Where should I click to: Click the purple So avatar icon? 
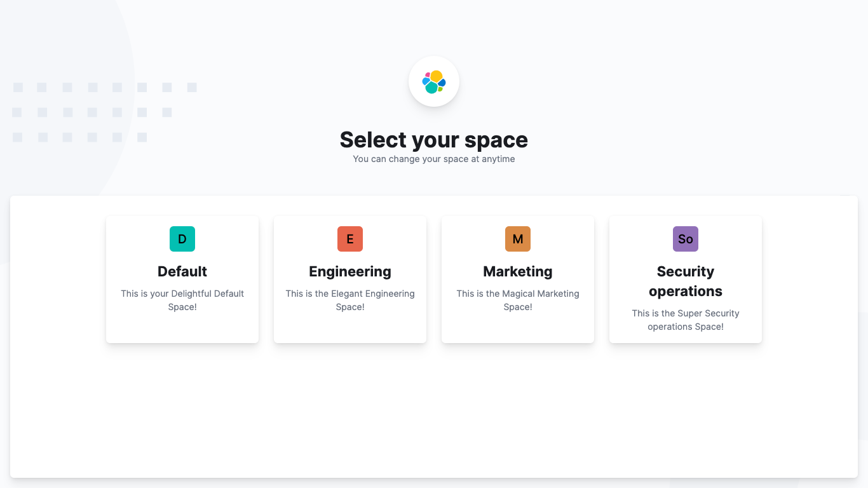click(x=686, y=239)
